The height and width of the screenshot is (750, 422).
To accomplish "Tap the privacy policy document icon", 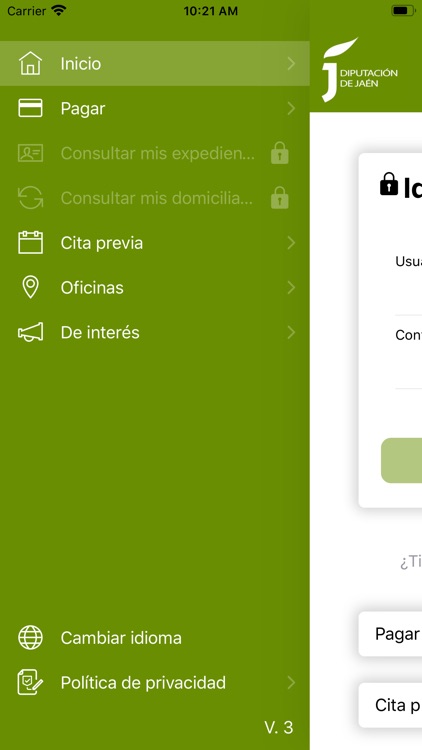I will [30, 683].
